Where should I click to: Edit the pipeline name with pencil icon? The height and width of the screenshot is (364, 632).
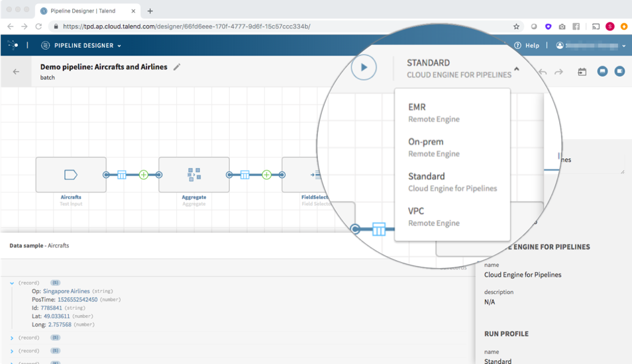(176, 67)
